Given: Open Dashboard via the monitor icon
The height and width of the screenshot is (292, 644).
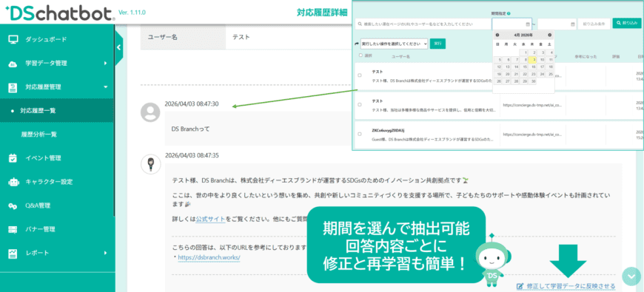Looking at the screenshot, I should coord(13,40).
